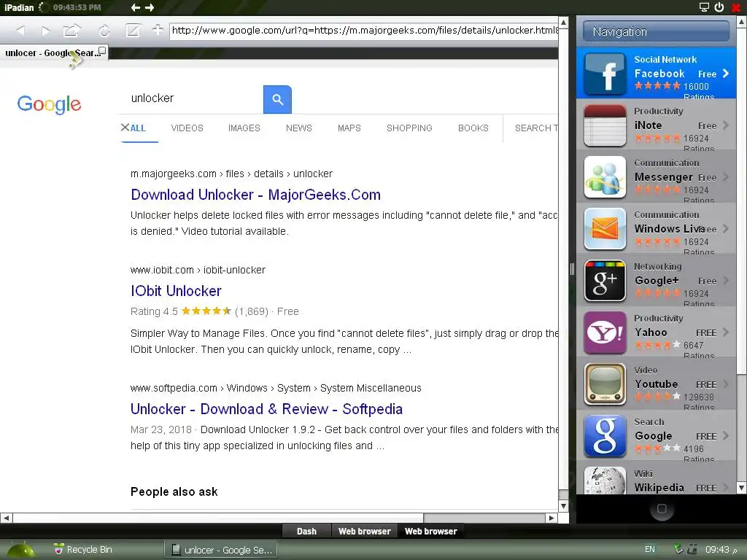747x560 pixels.
Task: Select unlocer - Google Se... taskbar window
Action: click(x=222, y=550)
